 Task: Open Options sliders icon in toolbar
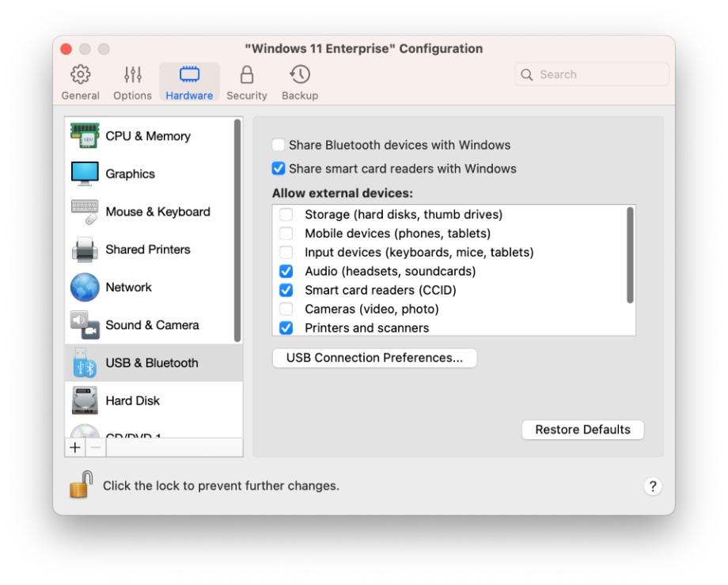[132, 75]
